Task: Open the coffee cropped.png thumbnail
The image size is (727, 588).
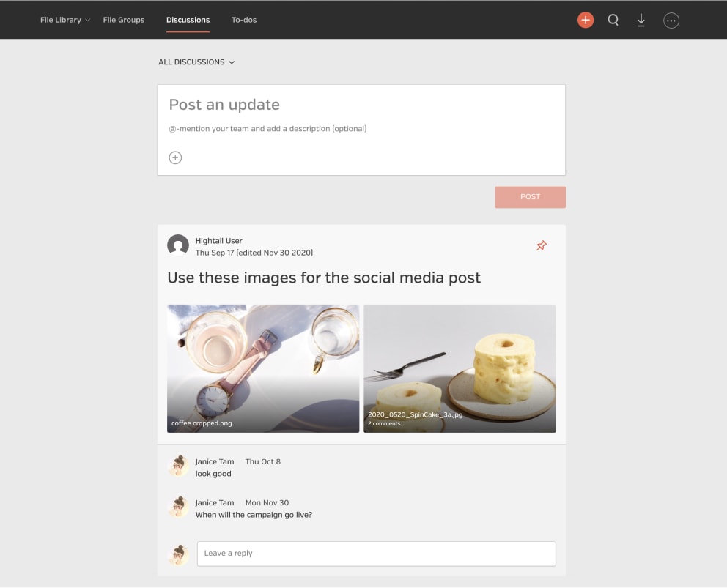Action: tap(263, 368)
